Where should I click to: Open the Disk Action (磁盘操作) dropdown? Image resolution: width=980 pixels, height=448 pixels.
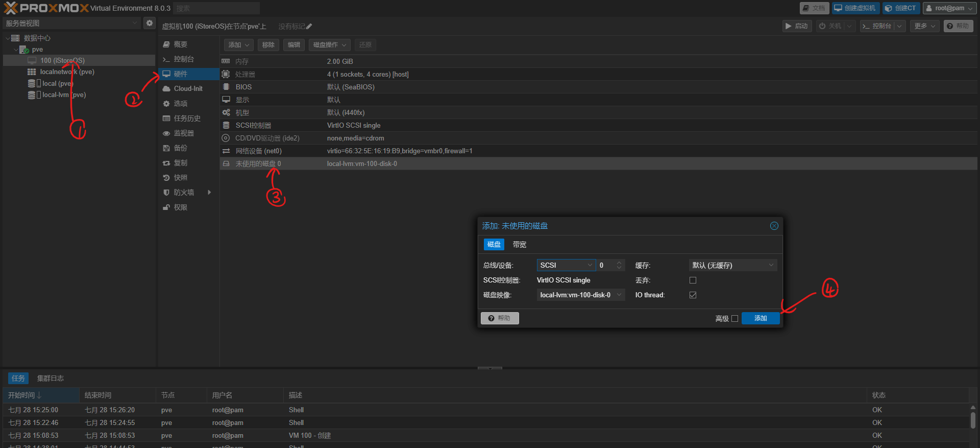329,45
